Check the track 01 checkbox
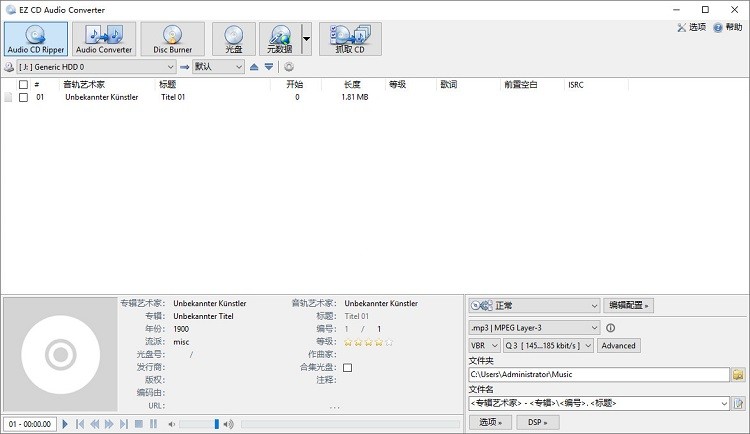 (24, 98)
